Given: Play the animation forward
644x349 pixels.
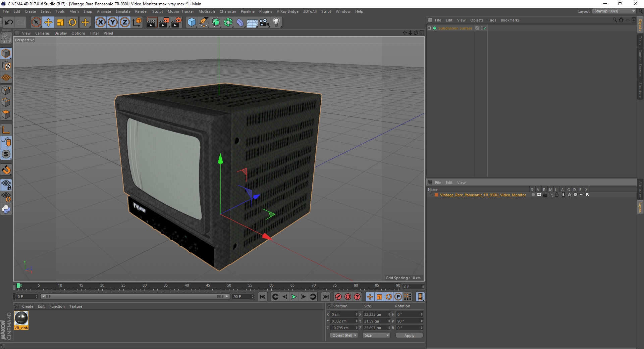Looking at the screenshot, I should (x=294, y=297).
